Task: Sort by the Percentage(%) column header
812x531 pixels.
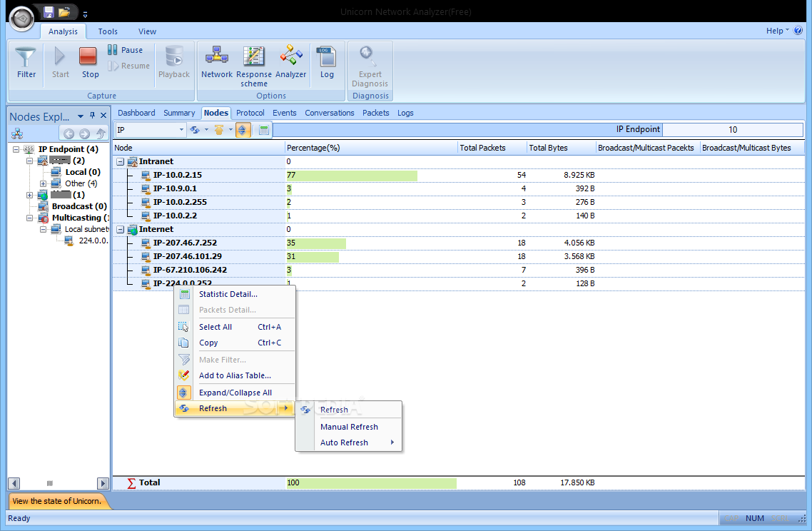Action: pyautogui.click(x=371, y=148)
